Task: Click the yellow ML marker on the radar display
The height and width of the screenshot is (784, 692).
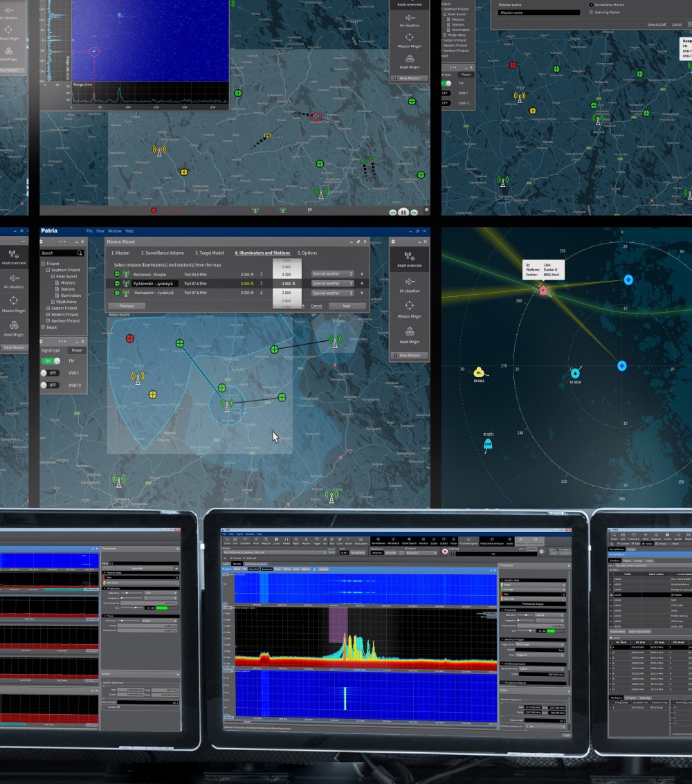Action: (478, 372)
